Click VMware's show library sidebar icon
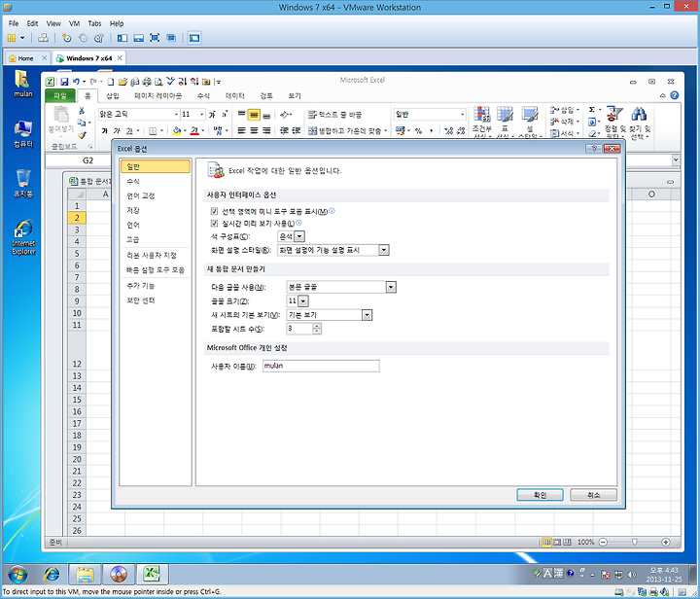This screenshot has height=599, width=700. click(122, 38)
